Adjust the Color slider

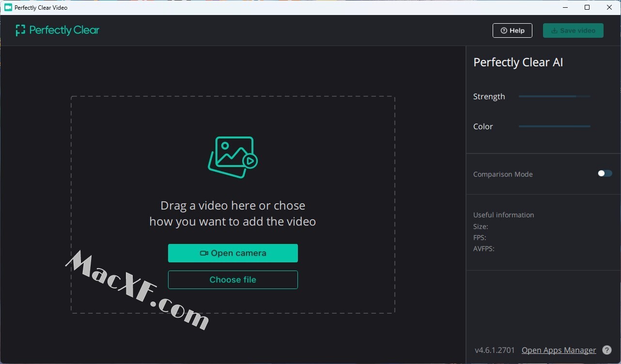[x=555, y=126]
